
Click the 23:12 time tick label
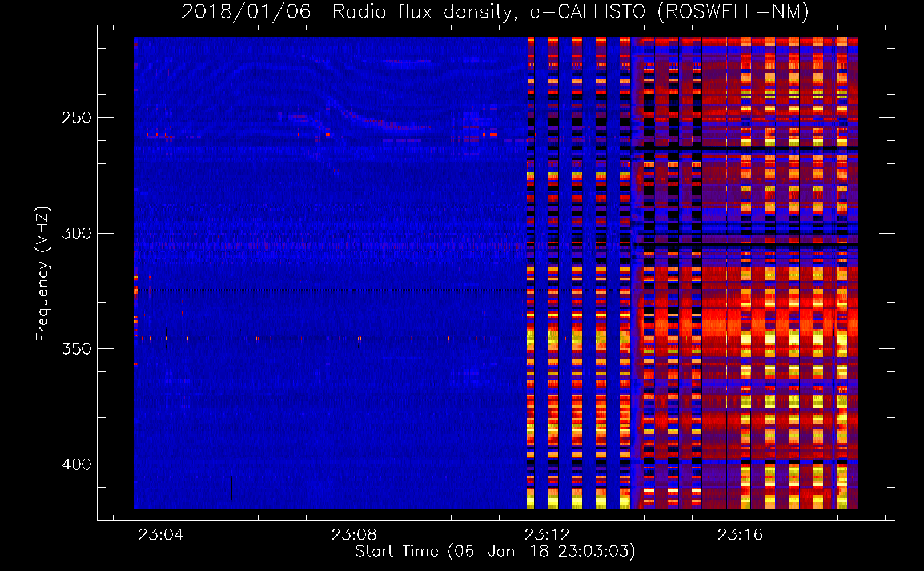click(x=547, y=535)
